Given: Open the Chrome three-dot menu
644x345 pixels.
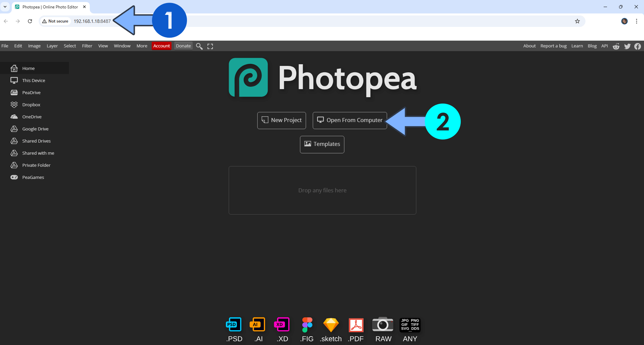Looking at the screenshot, I should [637, 21].
